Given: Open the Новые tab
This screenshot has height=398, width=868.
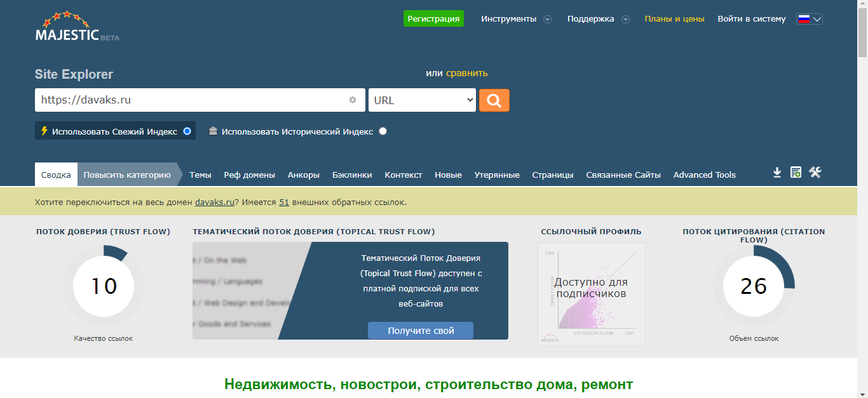Looking at the screenshot, I should pos(448,175).
